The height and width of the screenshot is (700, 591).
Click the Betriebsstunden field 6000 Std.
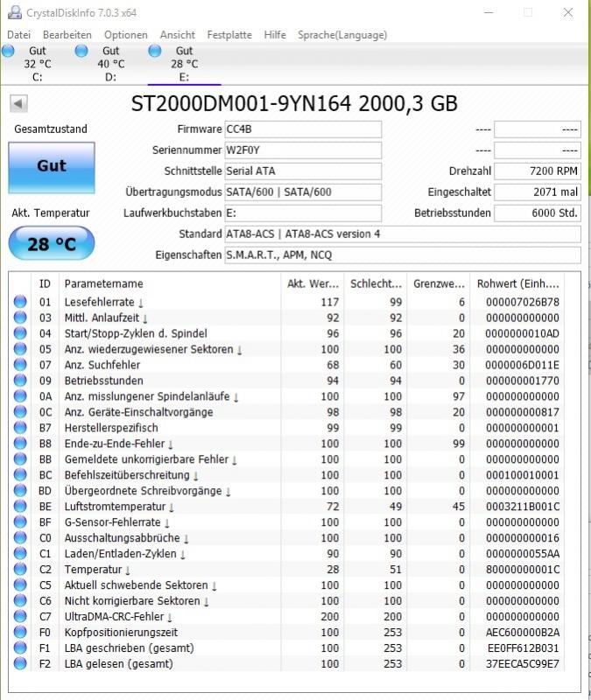point(538,213)
